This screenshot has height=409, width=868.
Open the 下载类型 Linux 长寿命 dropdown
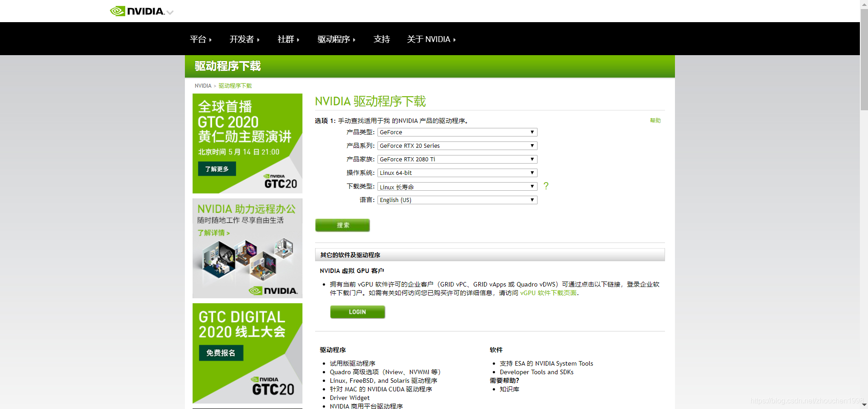[458, 187]
